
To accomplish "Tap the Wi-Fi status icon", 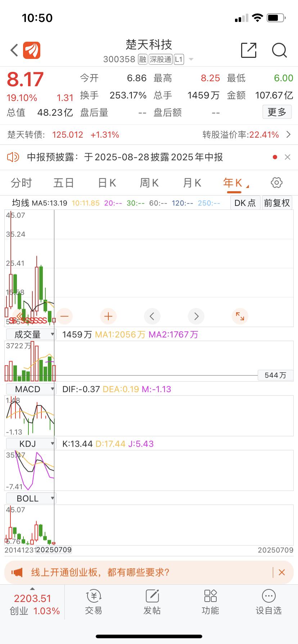I will point(257,18).
